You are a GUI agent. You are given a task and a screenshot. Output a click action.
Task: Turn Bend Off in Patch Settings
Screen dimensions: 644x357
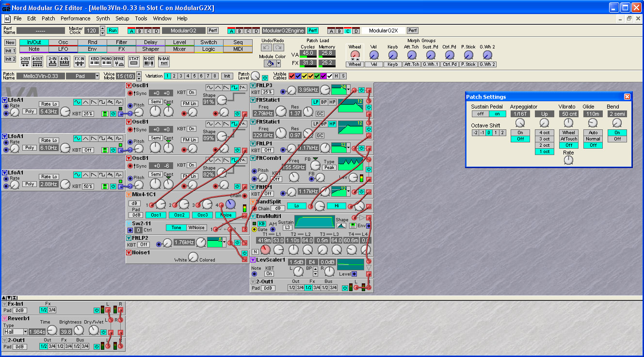tap(617, 139)
